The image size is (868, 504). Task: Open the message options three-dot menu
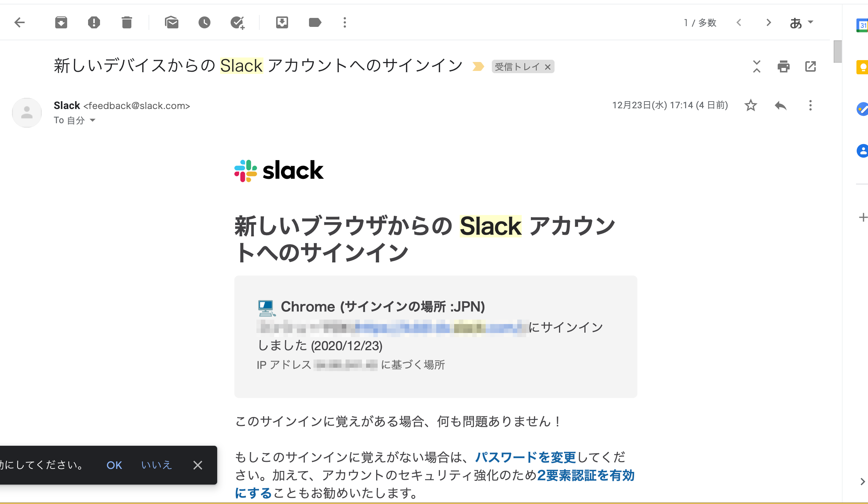[810, 106]
